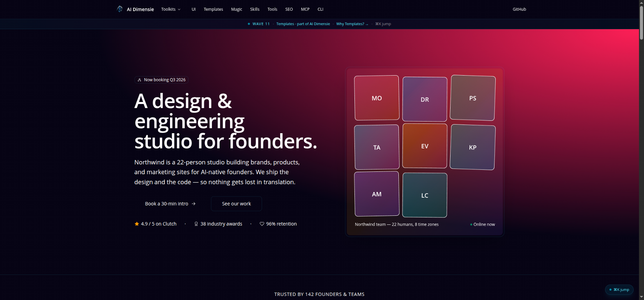Select the KP team tile

(473, 147)
